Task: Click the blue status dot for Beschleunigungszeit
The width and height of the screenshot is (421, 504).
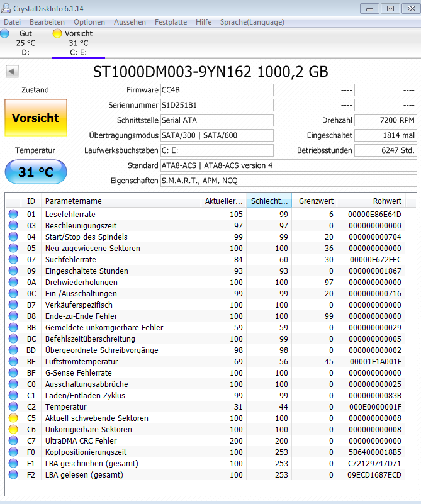Action: click(13, 225)
